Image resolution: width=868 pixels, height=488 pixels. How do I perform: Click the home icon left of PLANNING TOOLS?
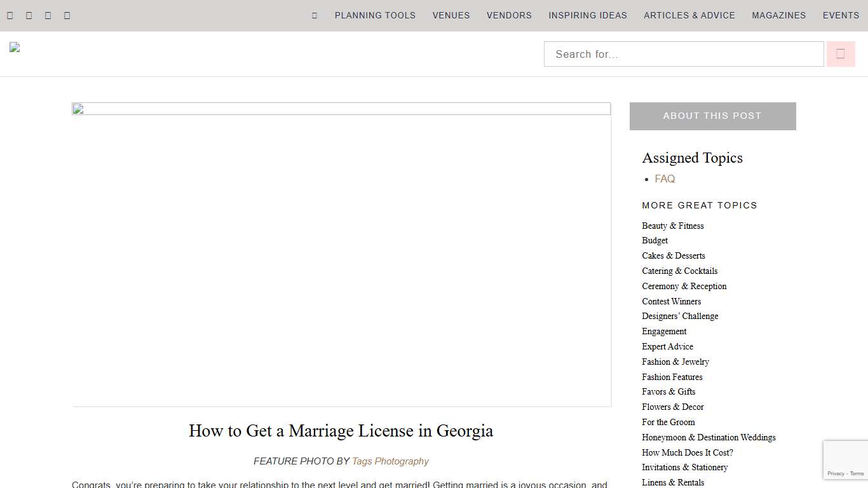click(x=313, y=15)
